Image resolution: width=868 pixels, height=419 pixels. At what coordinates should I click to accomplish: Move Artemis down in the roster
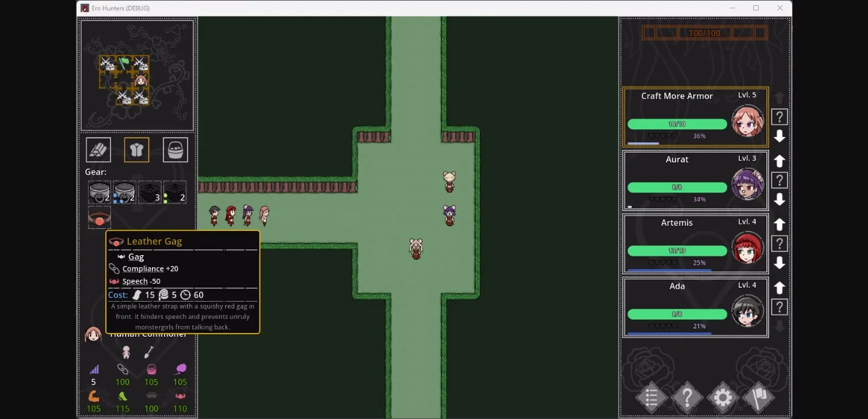(x=779, y=262)
